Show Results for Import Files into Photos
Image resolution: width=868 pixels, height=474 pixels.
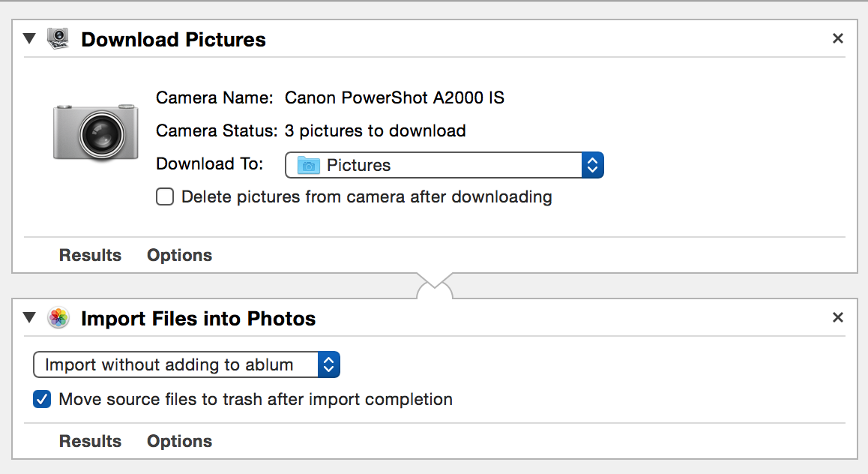(x=90, y=441)
